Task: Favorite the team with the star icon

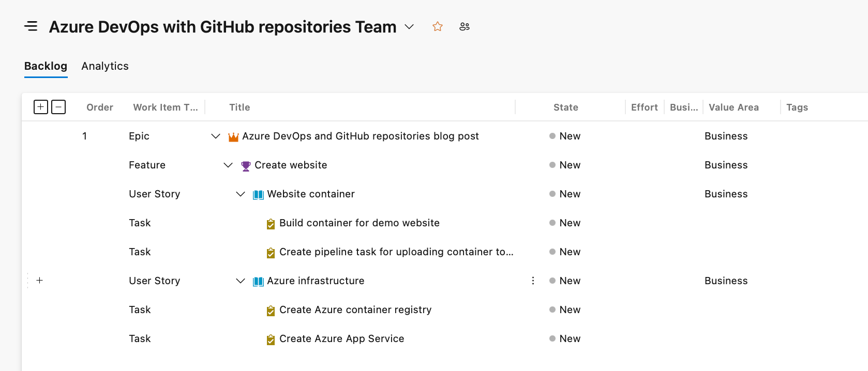Action: tap(438, 26)
